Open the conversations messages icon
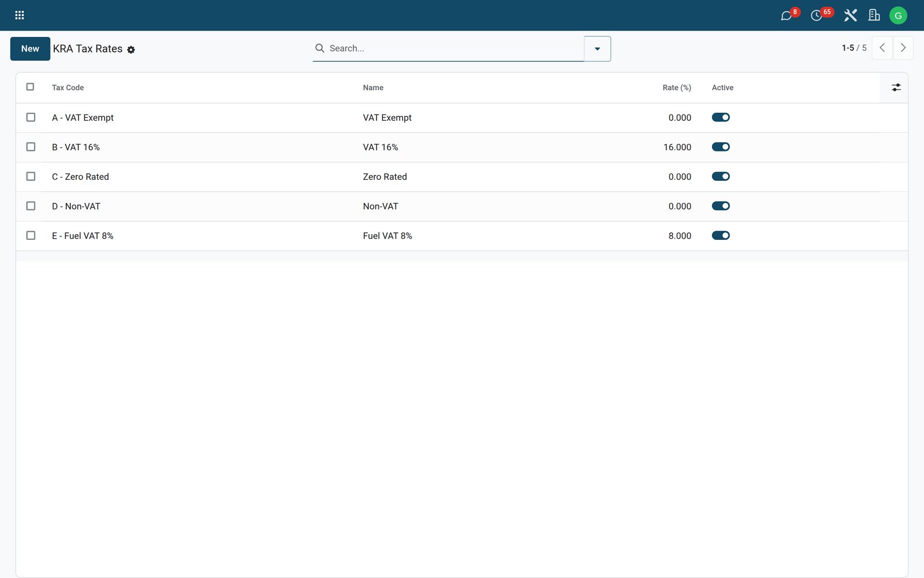The height and width of the screenshot is (578, 924). (787, 16)
